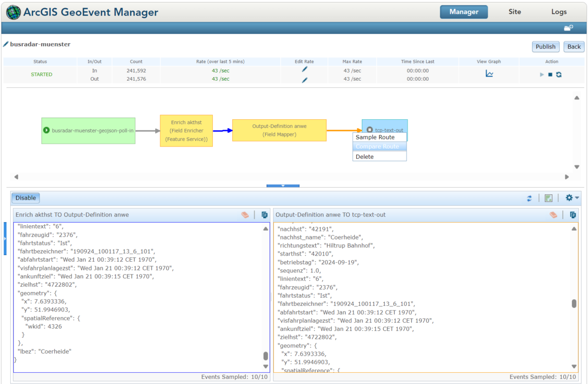Image resolution: width=588 pixels, height=384 pixels.
Task: Edit the In rate with its pencil
Action: coord(305,69)
